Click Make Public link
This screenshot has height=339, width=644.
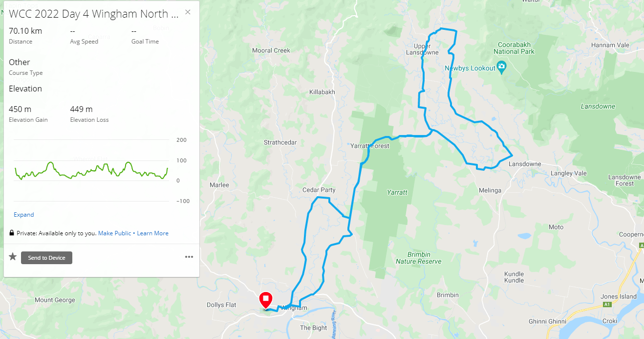pos(115,233)
